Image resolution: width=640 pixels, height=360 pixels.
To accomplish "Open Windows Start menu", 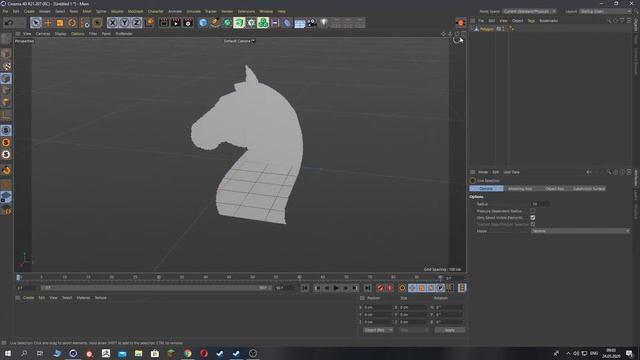I will pyautogui.click(x=8, y=353).
